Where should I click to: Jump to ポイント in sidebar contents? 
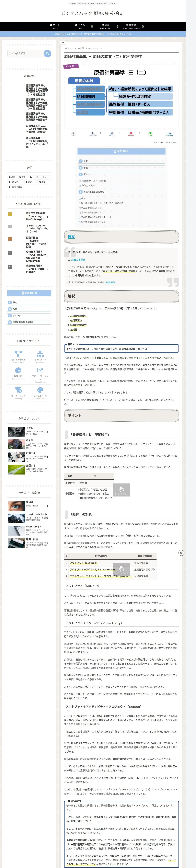click(17, 316)
